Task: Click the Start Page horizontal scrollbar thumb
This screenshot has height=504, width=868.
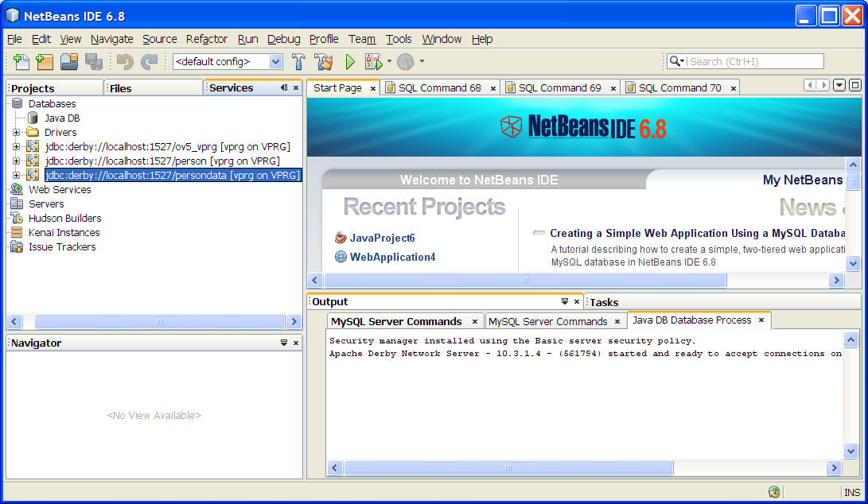Action: pyautogui.click(x=525, y=281)
